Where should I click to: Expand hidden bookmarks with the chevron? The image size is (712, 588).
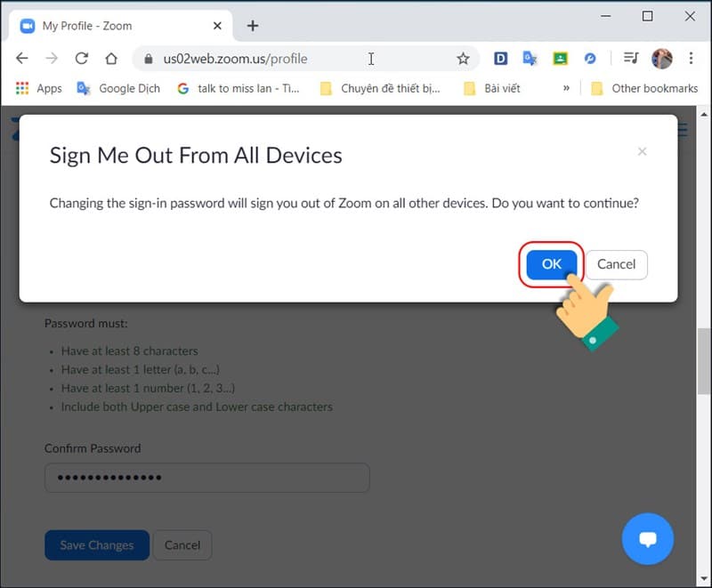tap(566, 88)
